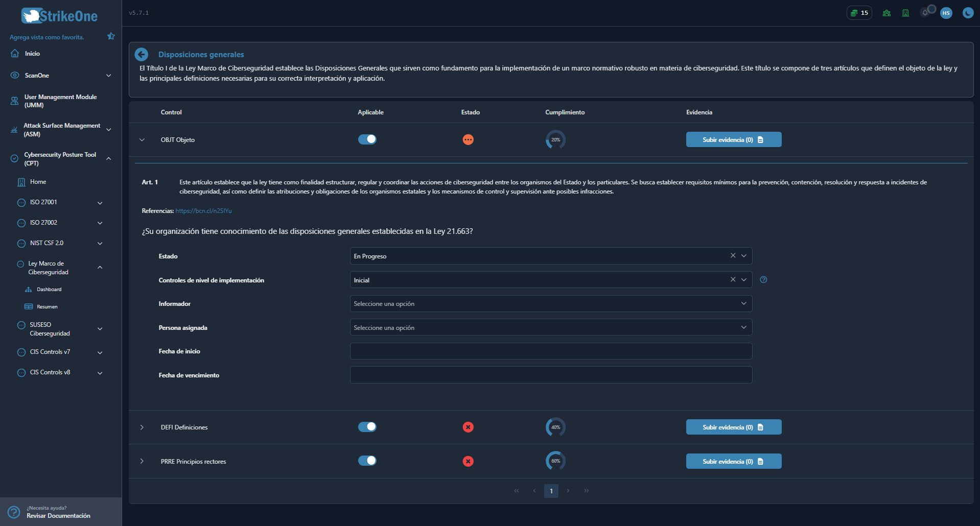Open SUSESO Ciberseguridad menu item
The width and height of the screenshot is (980, 526).
[x=50, y=329]
